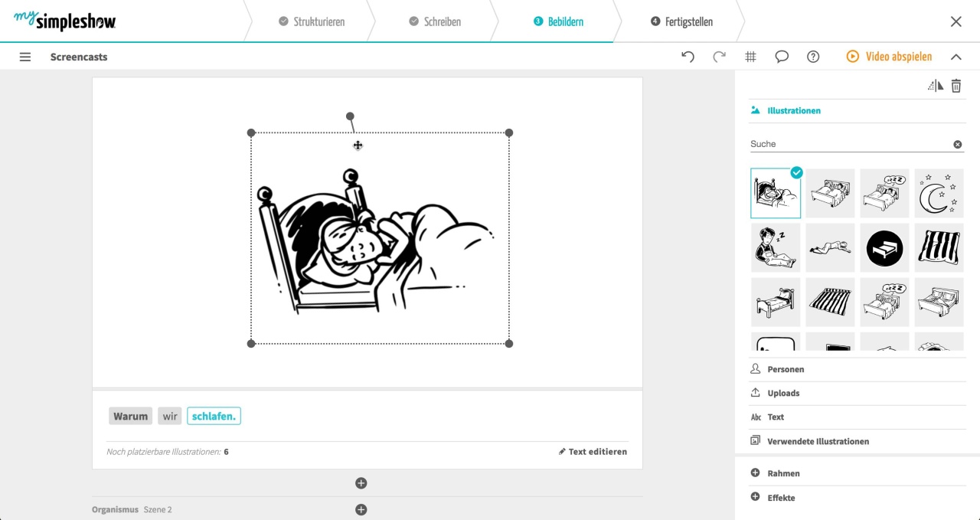
Task: Go to the Schreiben step
Action: tap(434, 21)
